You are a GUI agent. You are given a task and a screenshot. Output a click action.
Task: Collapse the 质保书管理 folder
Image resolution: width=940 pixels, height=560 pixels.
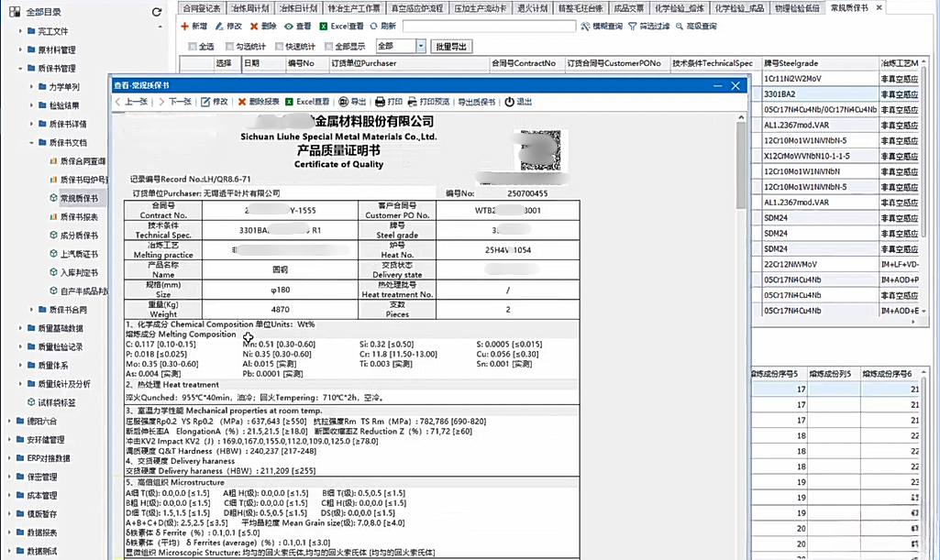tap(20, 68)
